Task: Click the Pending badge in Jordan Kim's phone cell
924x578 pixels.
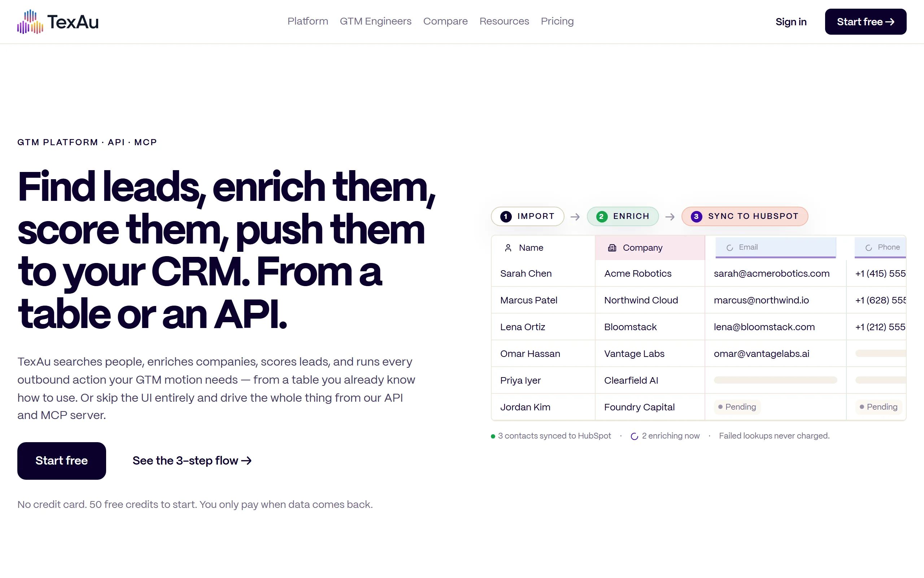Action: point(879,407)
